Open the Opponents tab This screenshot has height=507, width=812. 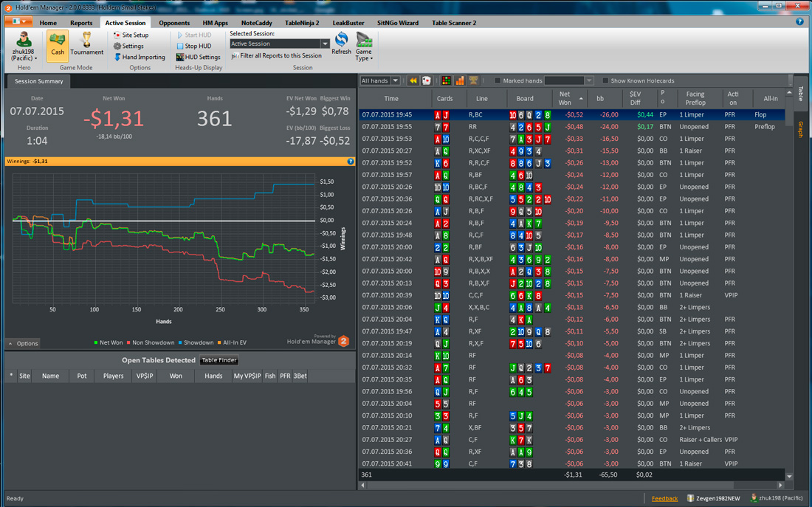tap(174, 23)
